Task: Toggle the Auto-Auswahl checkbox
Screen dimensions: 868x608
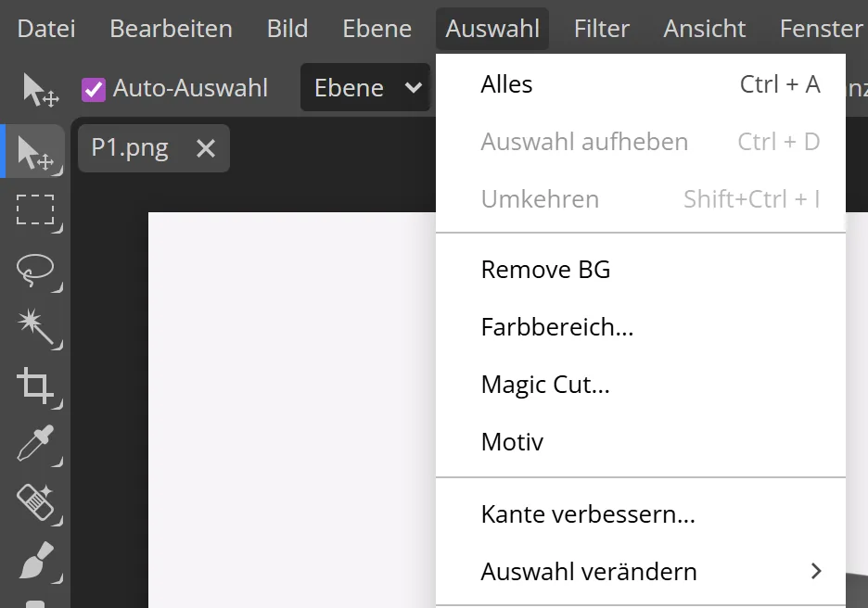Action: (x=93, y=89)
